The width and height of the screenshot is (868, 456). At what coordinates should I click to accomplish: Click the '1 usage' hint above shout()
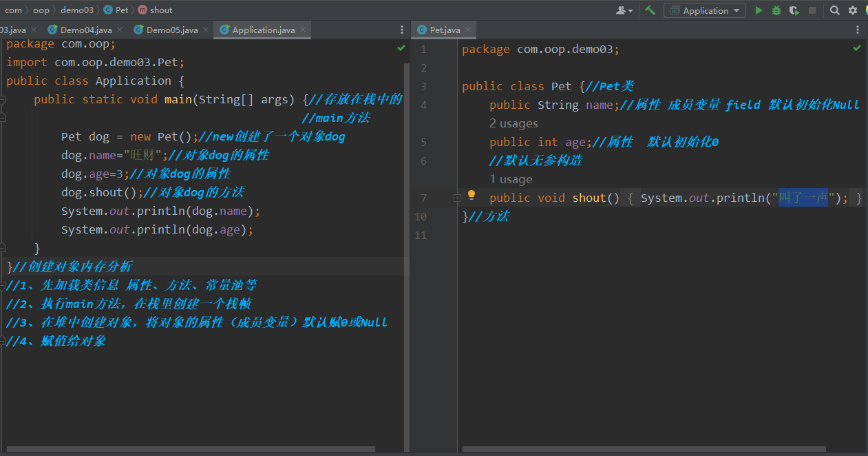coord(511,180)
